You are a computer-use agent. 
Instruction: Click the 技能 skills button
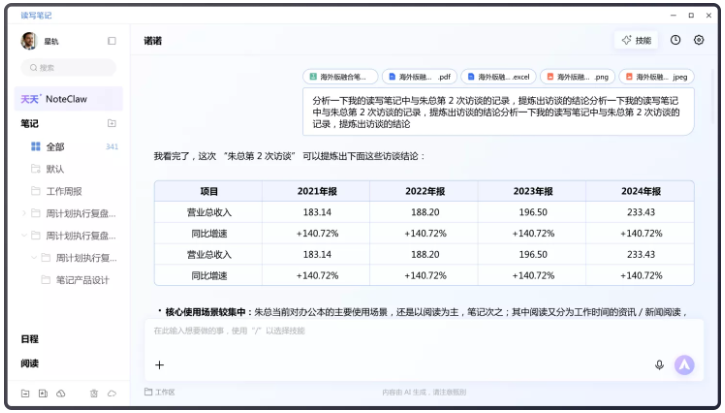point(637,40)
